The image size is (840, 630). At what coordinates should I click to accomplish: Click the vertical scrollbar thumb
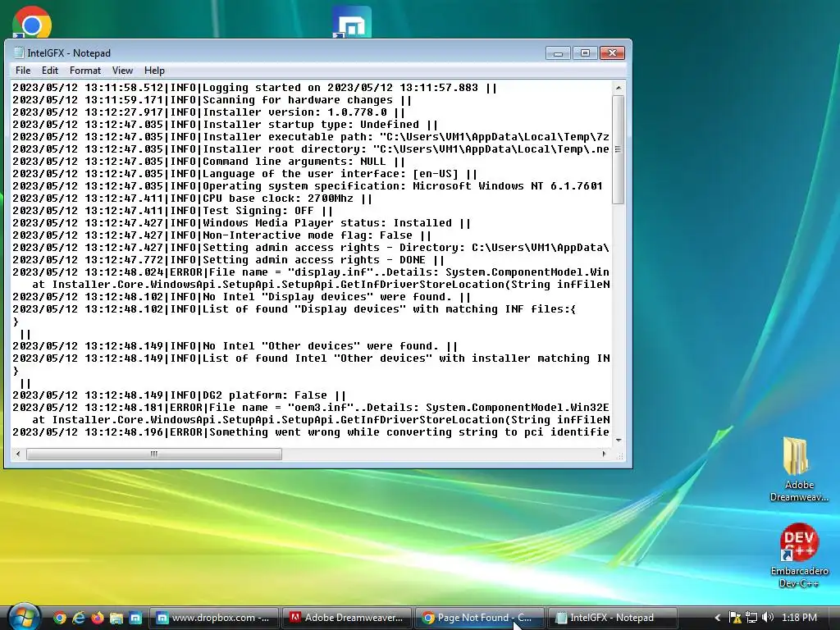point(619,149)
